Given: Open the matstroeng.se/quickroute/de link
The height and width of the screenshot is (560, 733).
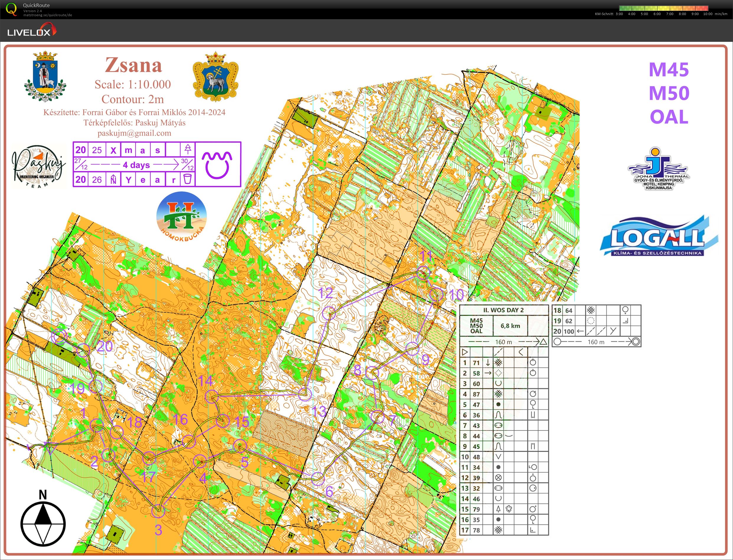Looking at the screenshot, I should pyautogui.click(x=47, y=15).
